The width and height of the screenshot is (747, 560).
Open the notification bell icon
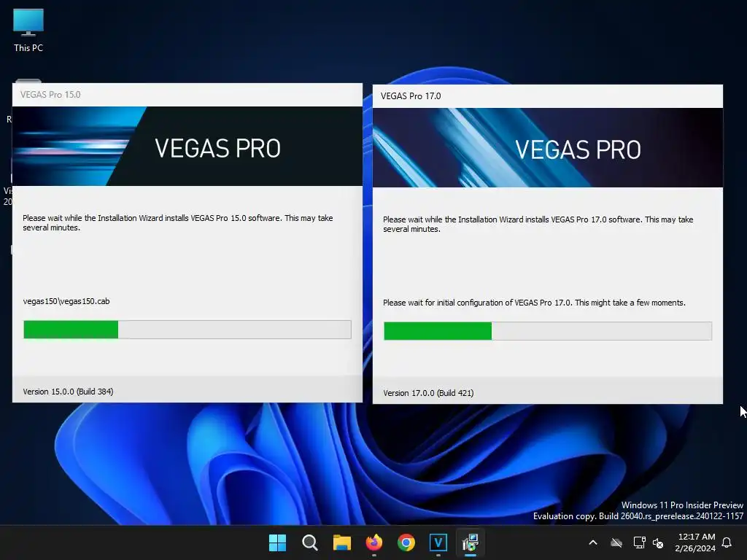(x=727, y=542)
